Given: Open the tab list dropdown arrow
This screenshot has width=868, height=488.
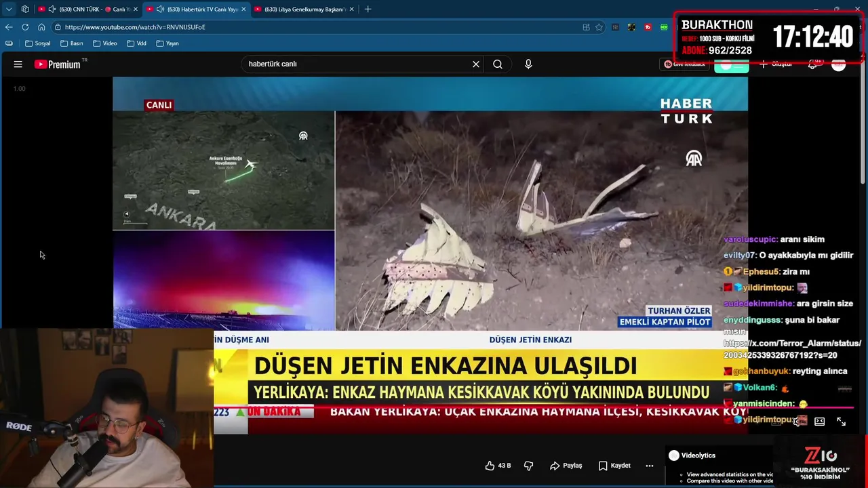Looking at the screenshot, I should pos(9,9).
